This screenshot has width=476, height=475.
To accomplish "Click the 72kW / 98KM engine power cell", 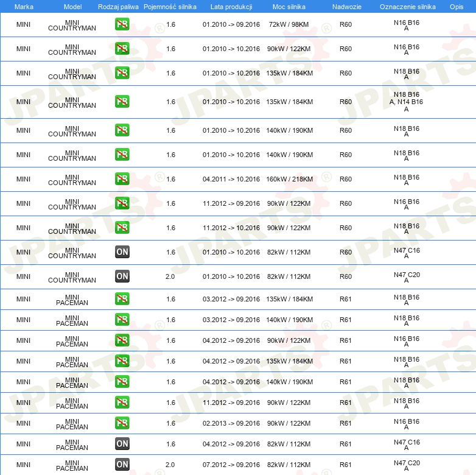I will point(290,24).
